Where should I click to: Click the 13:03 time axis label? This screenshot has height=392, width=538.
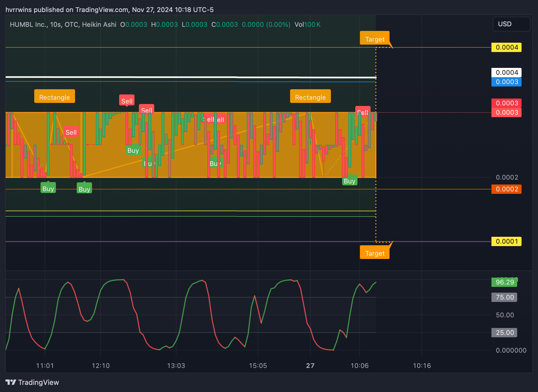[176, 366]
